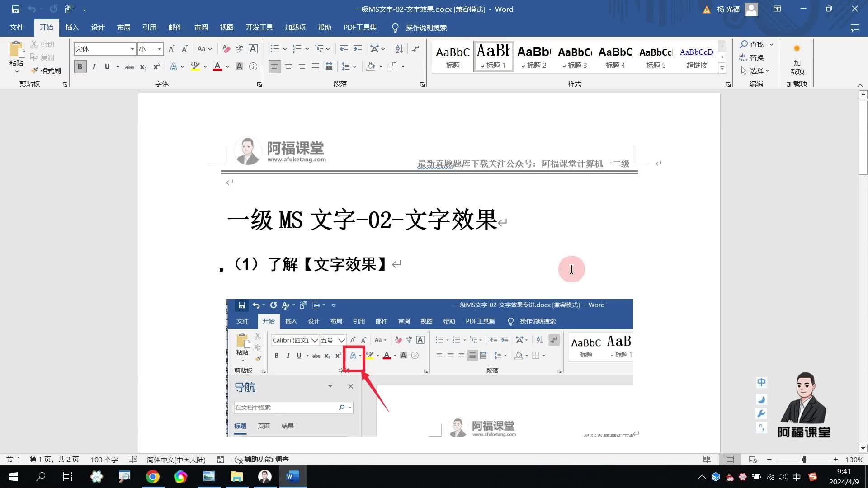Clear all formatting with eraser icon
868x488 pixels.
click(226, 49)
